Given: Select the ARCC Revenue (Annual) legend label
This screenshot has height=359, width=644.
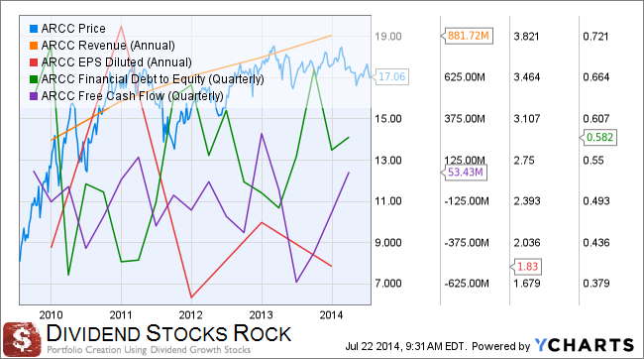Looking at the screenshot, I should (x=108, y=46).
